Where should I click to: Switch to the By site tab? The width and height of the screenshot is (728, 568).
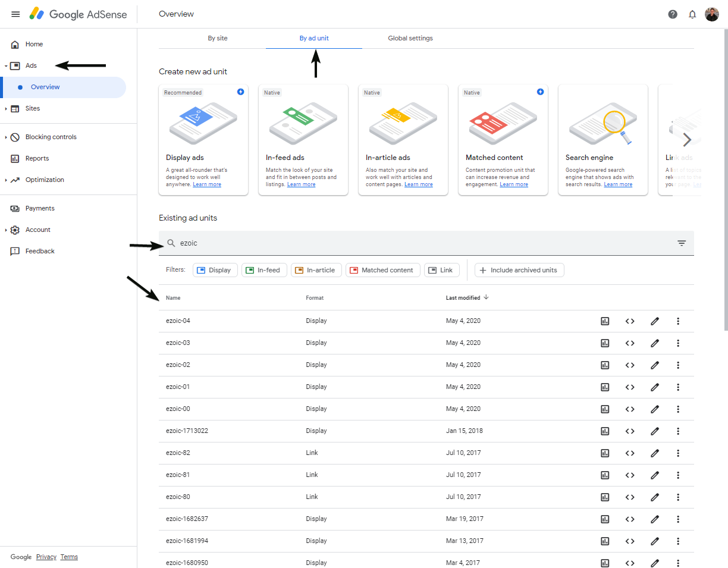218,38
